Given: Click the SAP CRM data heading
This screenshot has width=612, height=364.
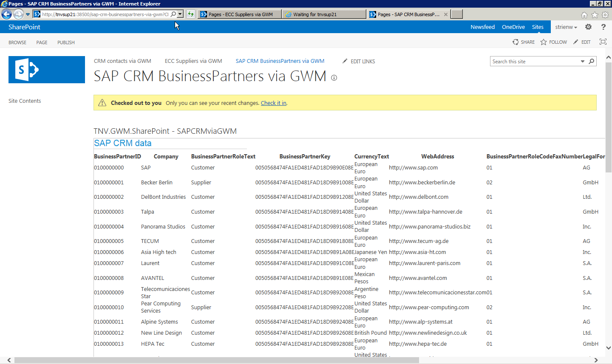Looking at the screenshot, I should 123,143.
